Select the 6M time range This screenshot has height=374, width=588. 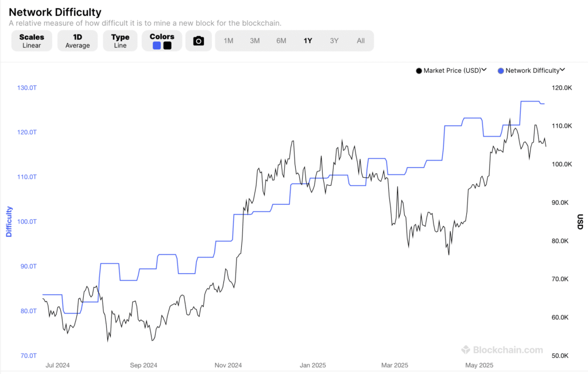tap(281, 40)
